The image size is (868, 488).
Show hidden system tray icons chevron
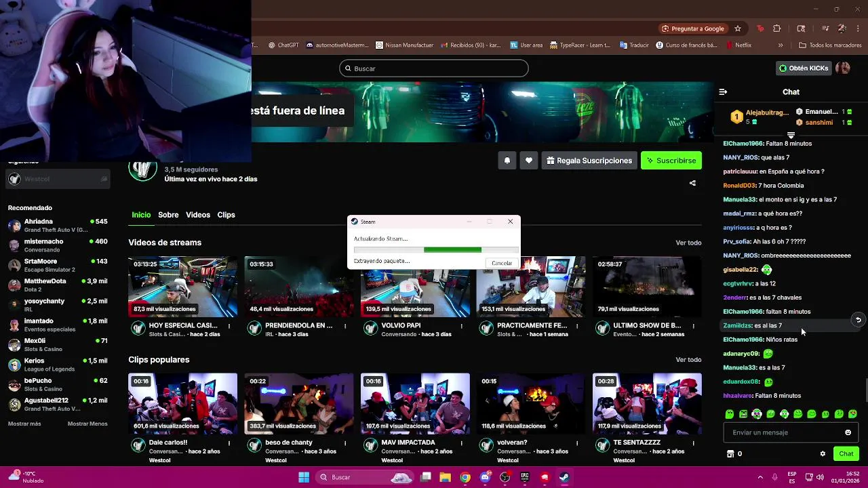pos(761,477)
